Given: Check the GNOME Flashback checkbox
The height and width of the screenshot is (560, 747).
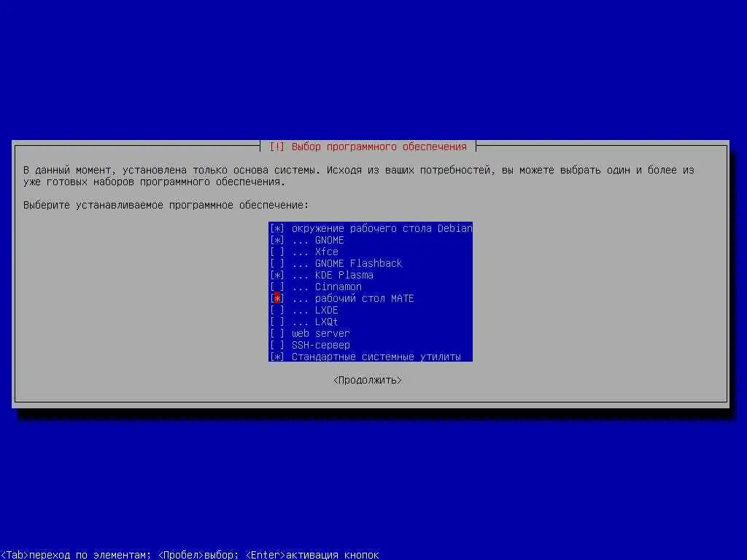Looking at the screenshot, I should point(276,263).
